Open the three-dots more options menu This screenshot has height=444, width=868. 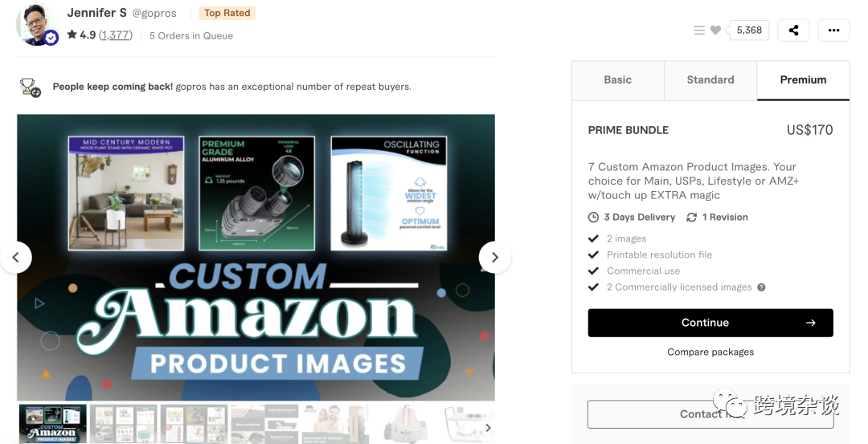click(x=833, y=31)
